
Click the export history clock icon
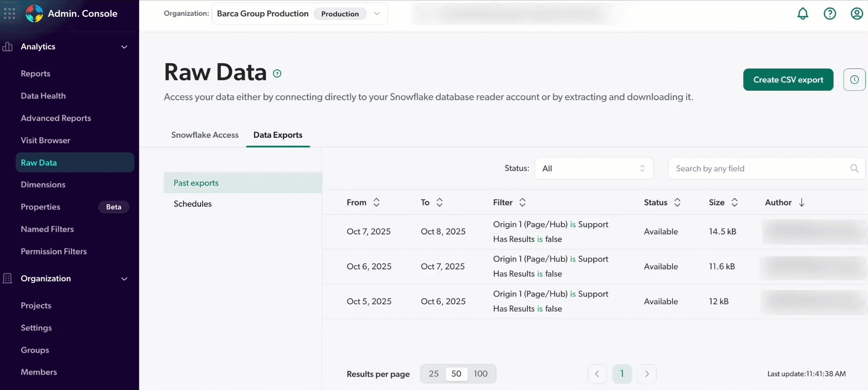(854, 80)
